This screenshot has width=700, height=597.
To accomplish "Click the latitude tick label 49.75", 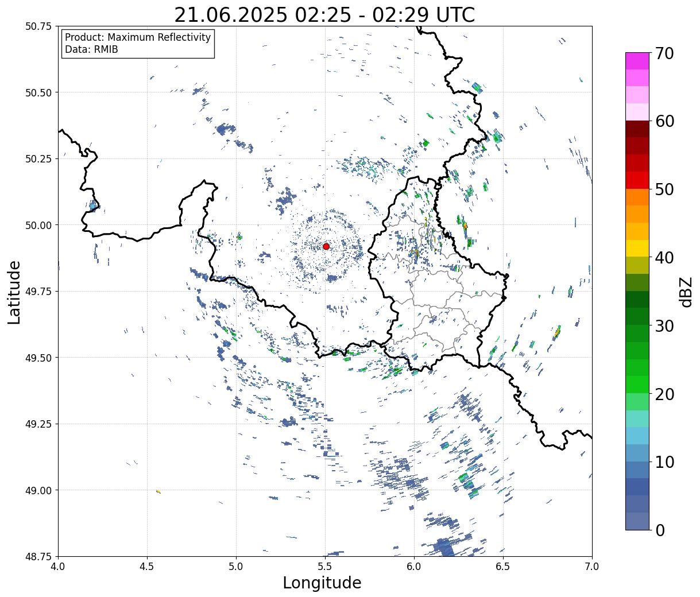I will point(38,292).
